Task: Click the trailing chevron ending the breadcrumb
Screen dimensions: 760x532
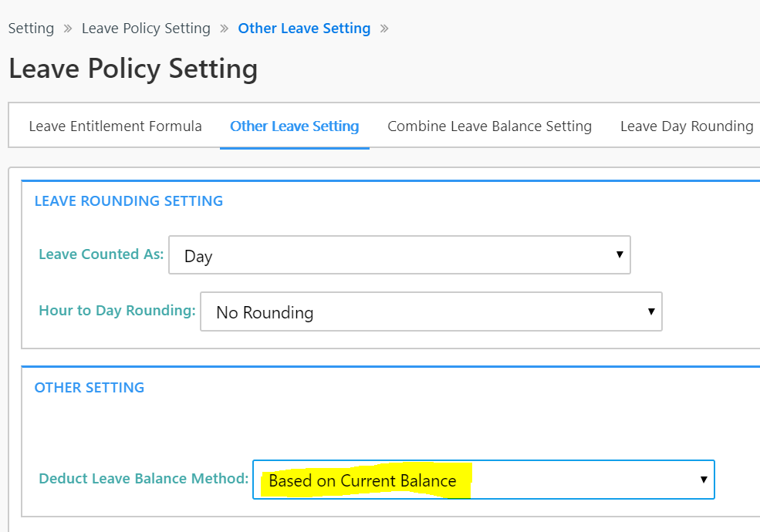Action: point(384,29)
